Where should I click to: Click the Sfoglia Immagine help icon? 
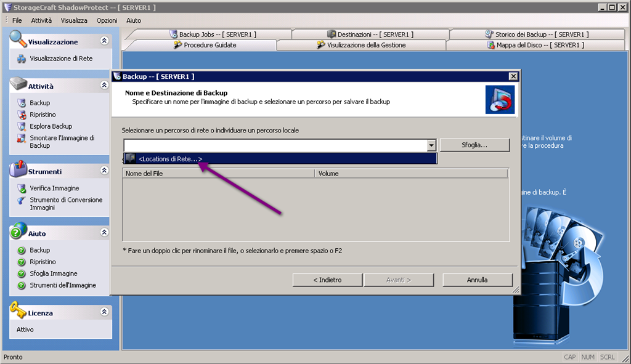click(x=22, y=273)
